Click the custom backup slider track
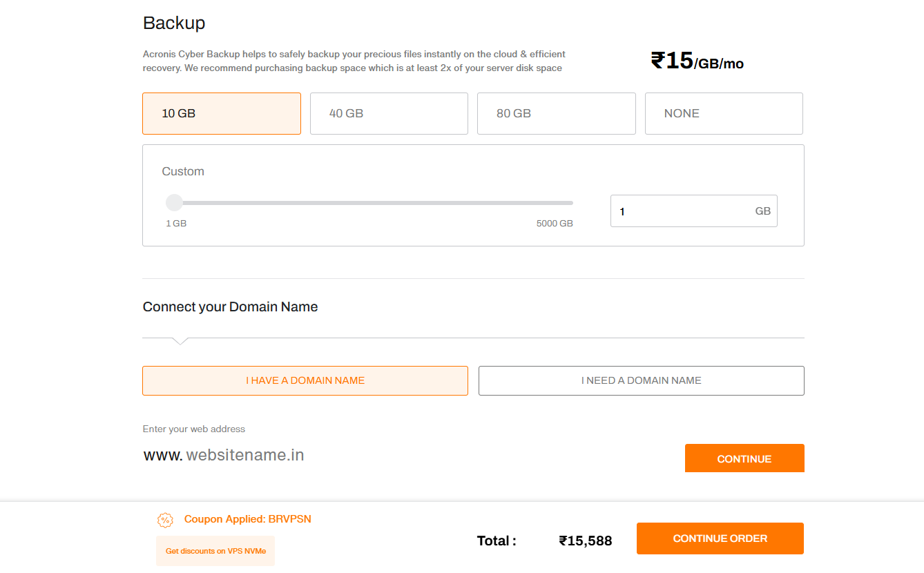Viewport: 924px width, 573px height. [369, 203]
